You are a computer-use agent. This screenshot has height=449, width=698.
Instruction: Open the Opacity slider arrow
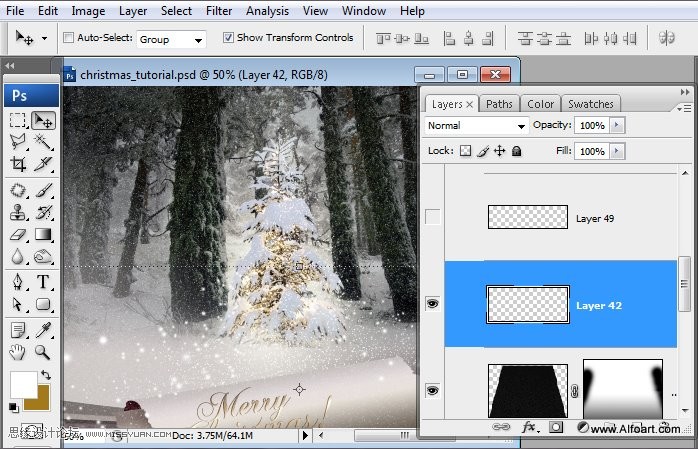(x=617, y=125)
